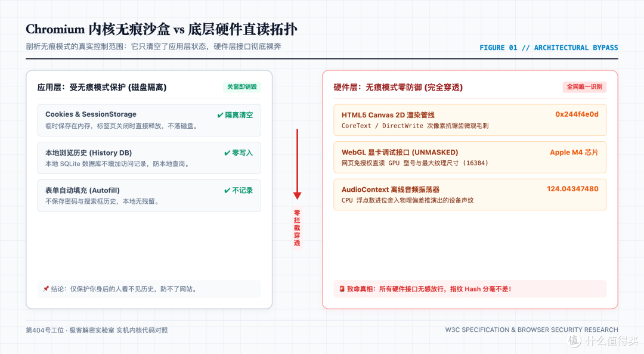Click the red alert icon beside 致命真相

[x=342, y=288]
